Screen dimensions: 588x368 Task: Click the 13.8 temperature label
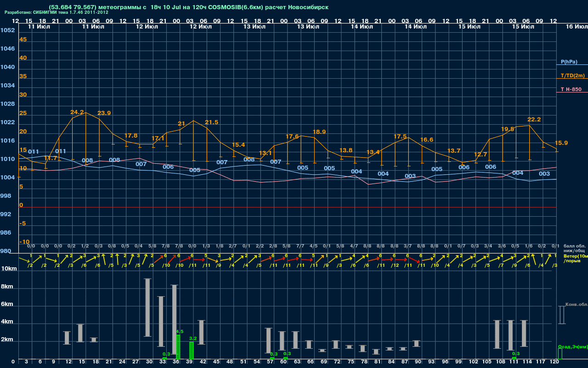346,150
